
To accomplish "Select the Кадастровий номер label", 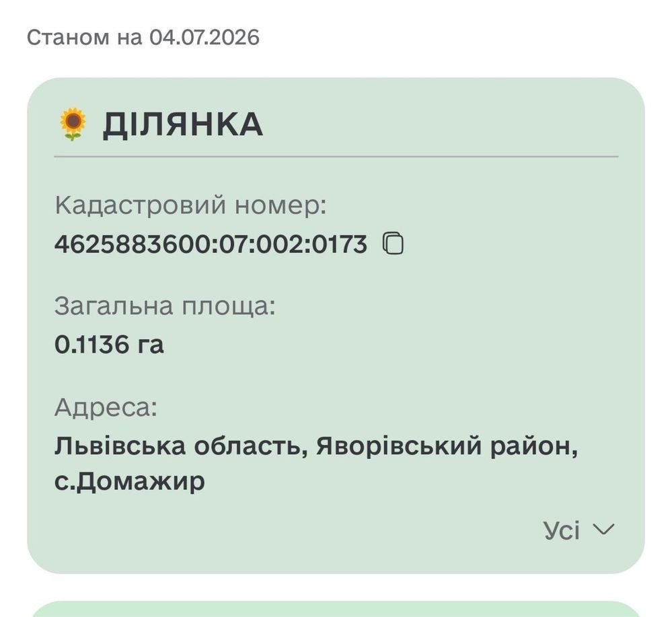I will [191, 205].
